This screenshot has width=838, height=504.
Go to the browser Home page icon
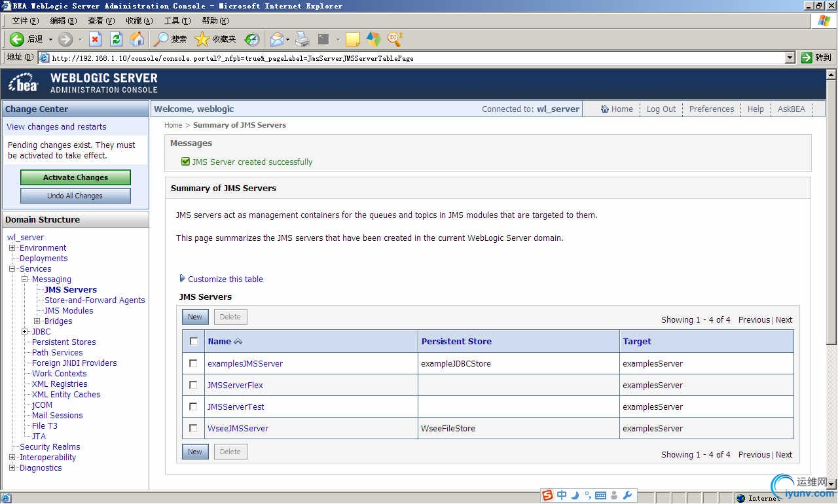pyautogui.click(x=137, y=39)
